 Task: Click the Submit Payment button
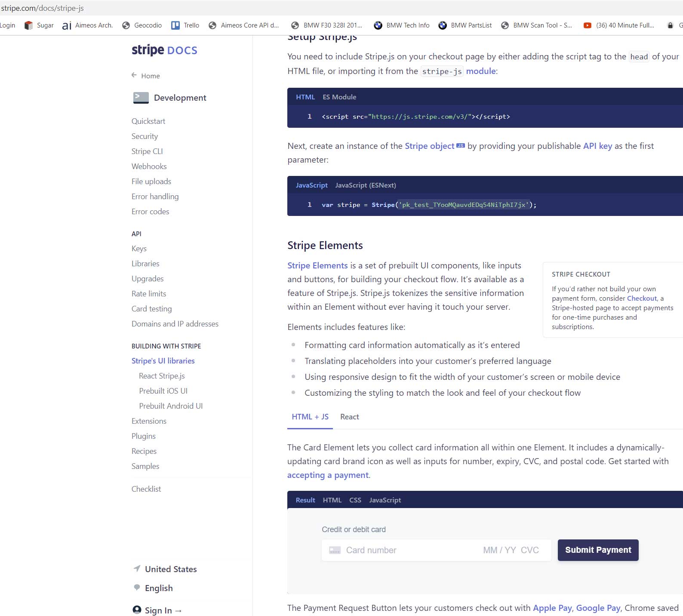(598, 550)
